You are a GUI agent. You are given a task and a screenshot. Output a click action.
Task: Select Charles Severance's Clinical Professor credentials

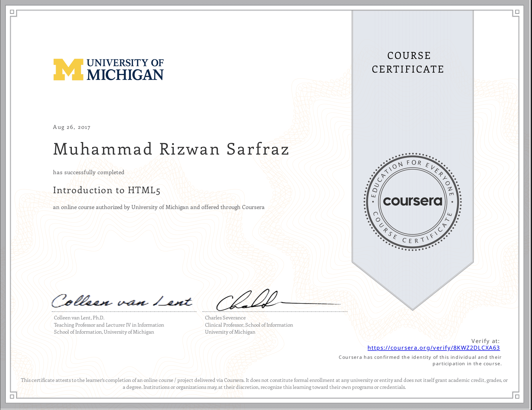point(249,325)
